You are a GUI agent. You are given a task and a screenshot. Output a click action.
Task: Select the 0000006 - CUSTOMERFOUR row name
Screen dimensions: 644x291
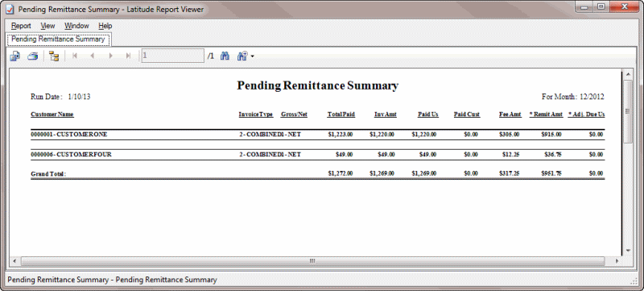tap(71, 155)
